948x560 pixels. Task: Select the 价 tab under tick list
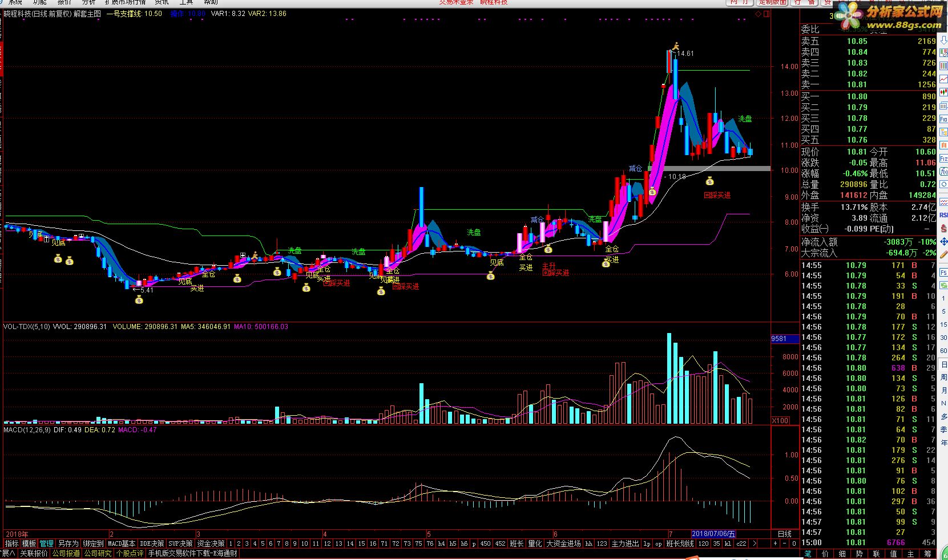pos(825,554)
